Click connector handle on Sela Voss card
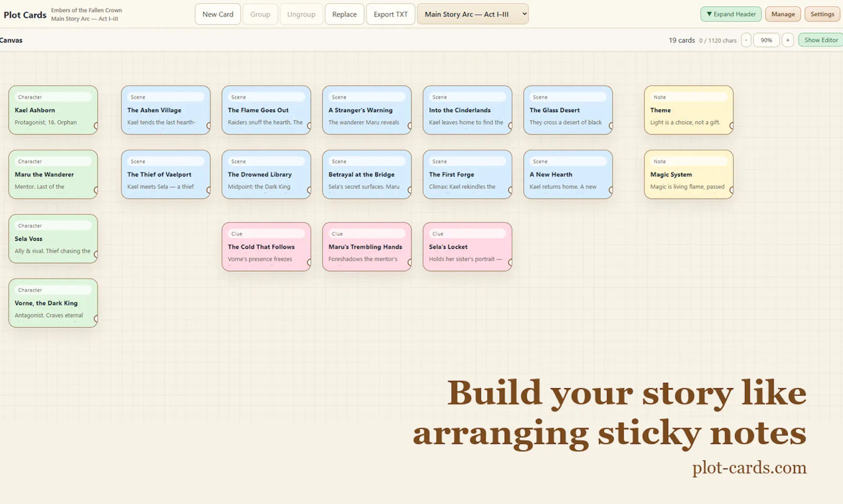 tap(96, 254)
